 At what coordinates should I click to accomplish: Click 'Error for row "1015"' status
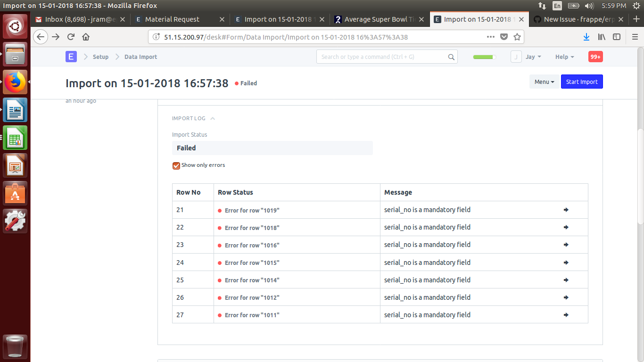point(252,263)
